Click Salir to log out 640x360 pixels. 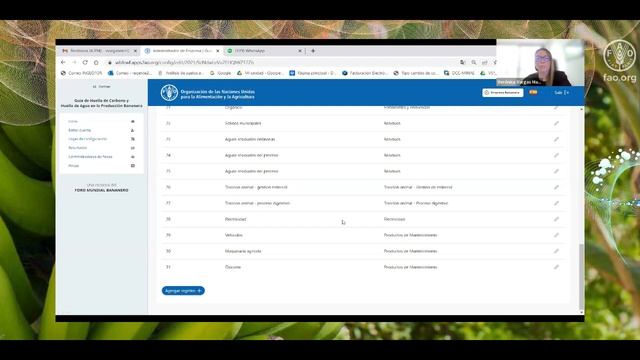pyautogui.click(x=562, y=93)
